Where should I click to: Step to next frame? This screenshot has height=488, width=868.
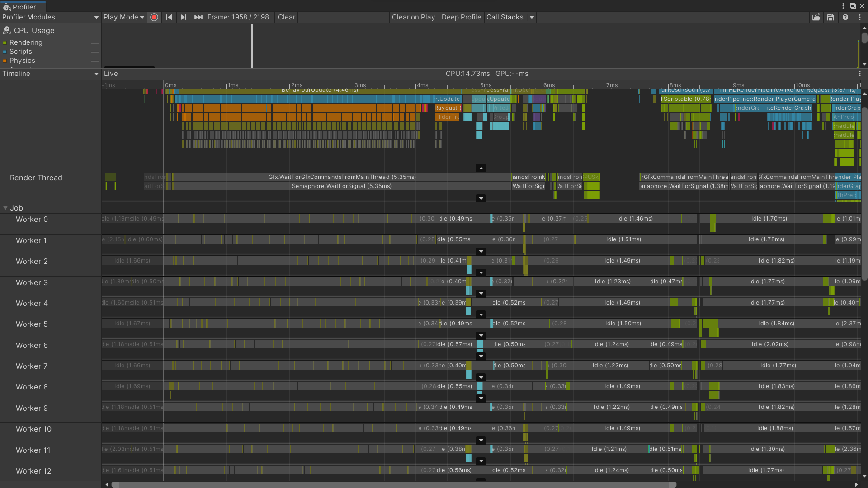[183, 17]
